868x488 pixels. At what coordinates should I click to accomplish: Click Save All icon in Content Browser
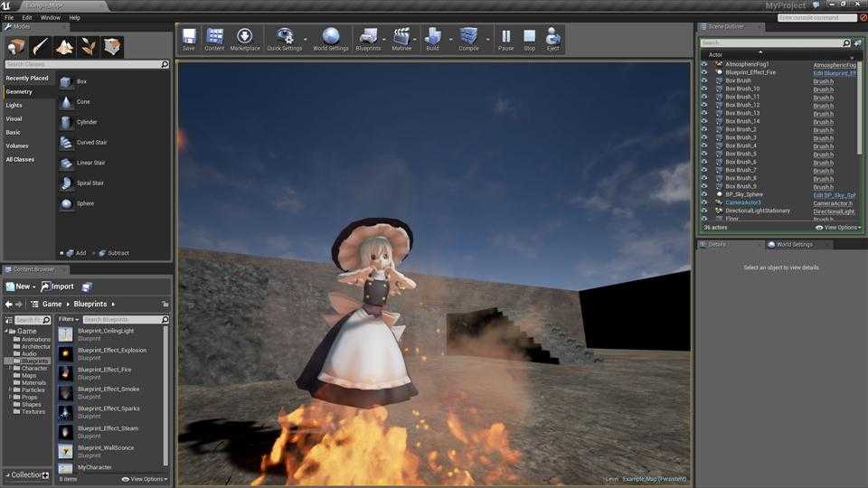point(87,286)
